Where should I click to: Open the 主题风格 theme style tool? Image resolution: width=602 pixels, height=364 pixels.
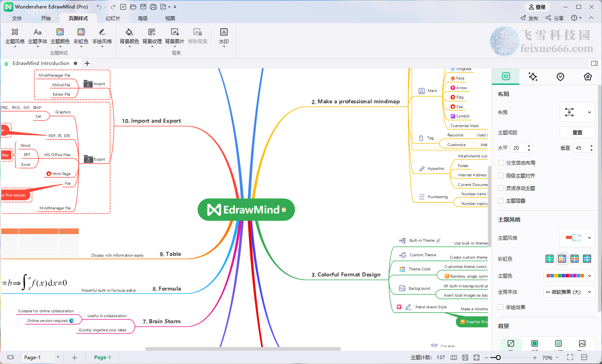pyautogui.click(x=15, y=38)
